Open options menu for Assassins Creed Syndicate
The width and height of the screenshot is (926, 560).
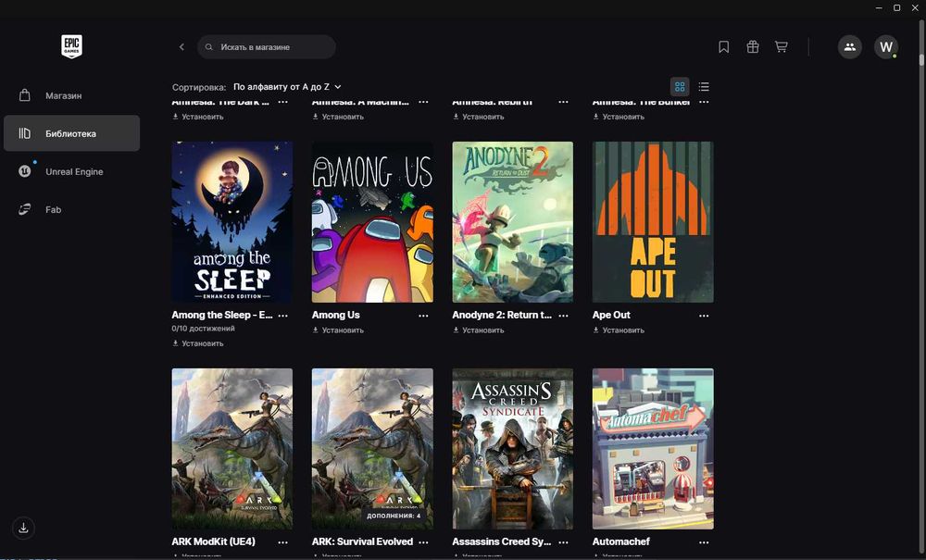tap(563, 542)
